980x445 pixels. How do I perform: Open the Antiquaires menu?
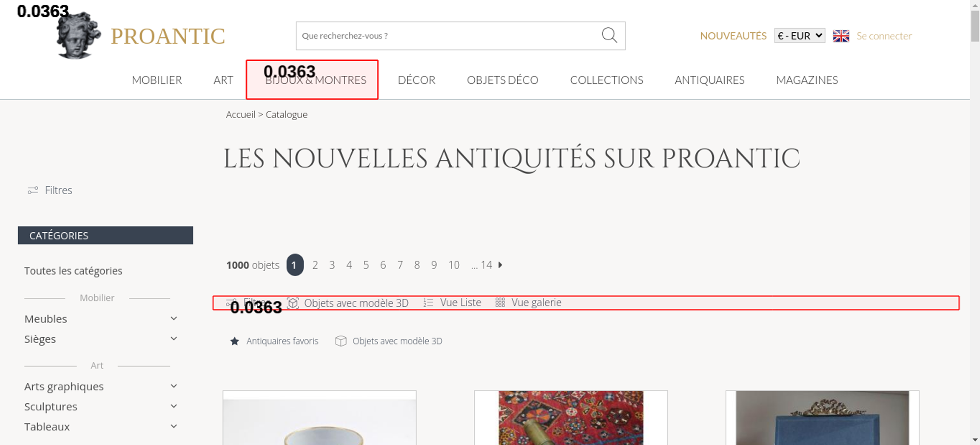[x=709, y=80]
